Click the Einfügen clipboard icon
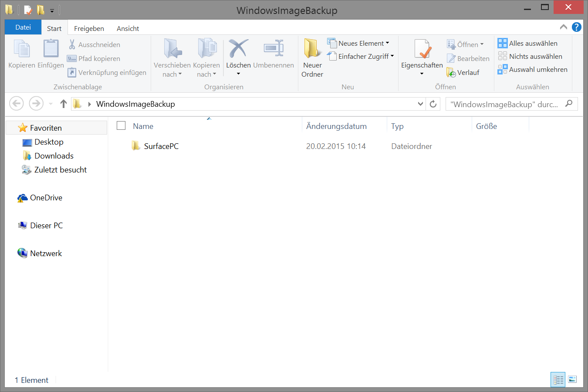Screen dimensions: 588x392 (x=51, y=48)
